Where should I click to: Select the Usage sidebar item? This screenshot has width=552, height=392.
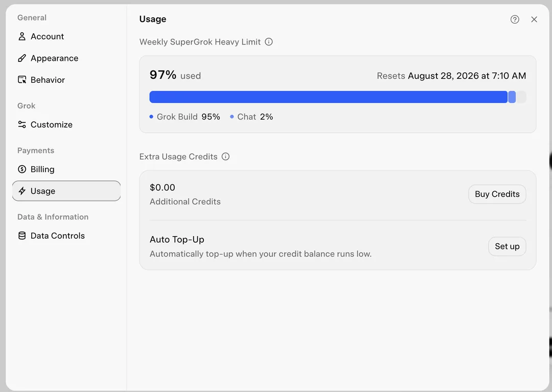point(66,191)
